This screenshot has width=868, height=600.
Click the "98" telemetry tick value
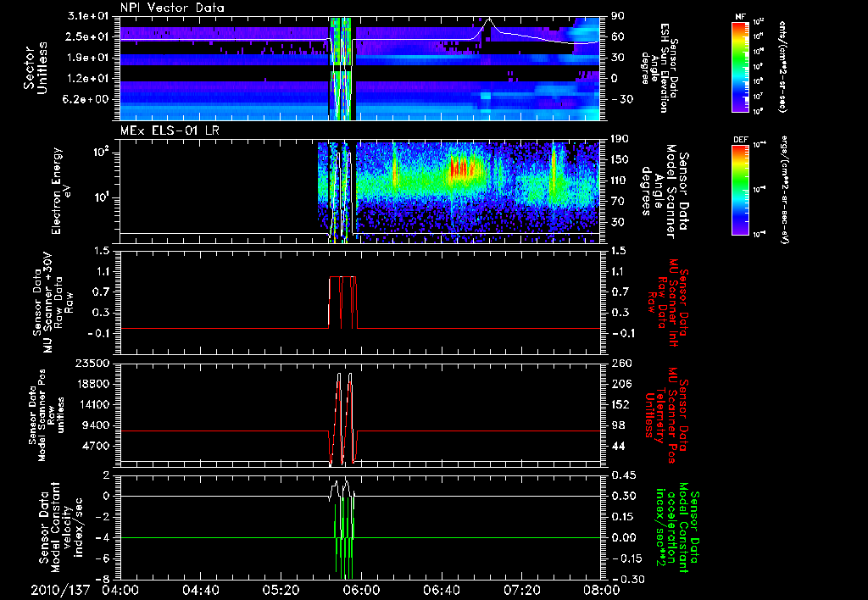(x=618, y=425)
